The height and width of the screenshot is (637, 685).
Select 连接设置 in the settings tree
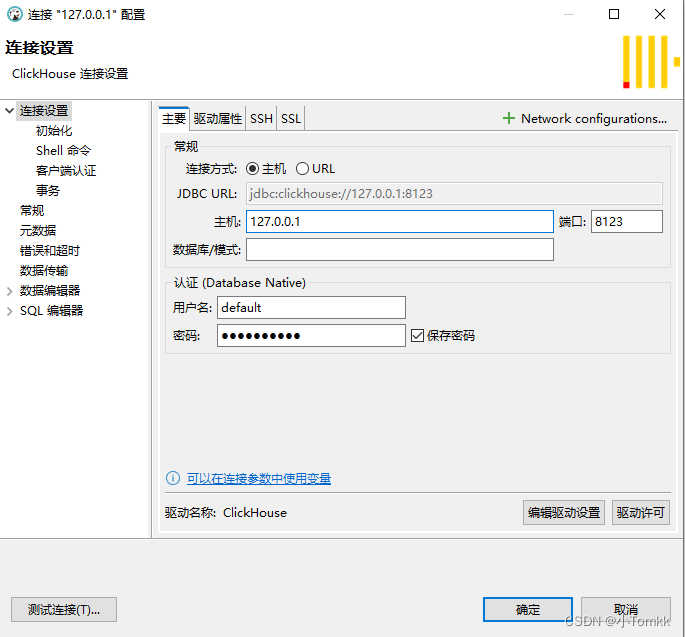click(x=44, y=111)
